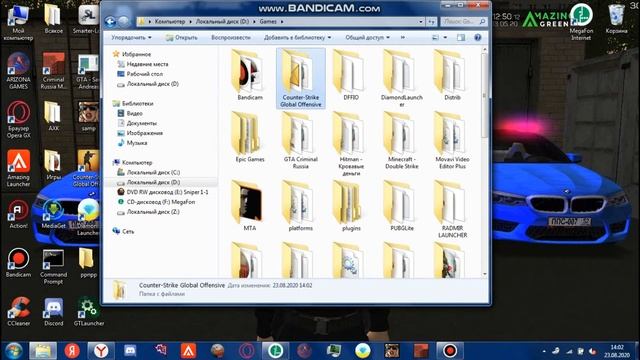Open Explorer help question mark icon
The height and width of the screenshot is (360, 640).
(x=478, y=38)
